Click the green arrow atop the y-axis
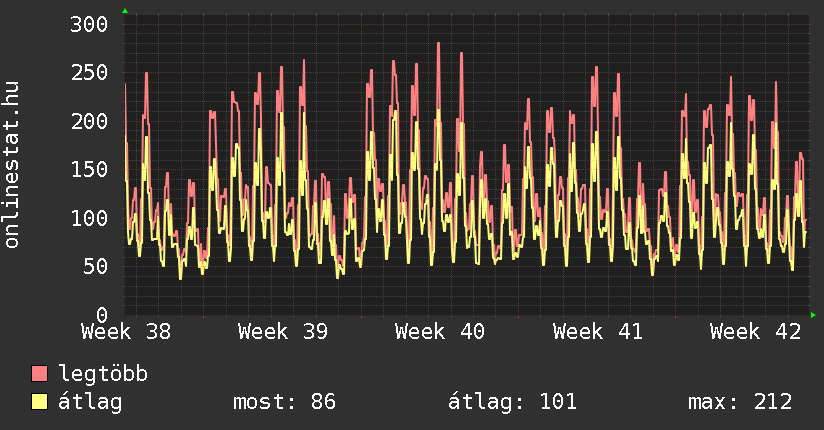 125,11
